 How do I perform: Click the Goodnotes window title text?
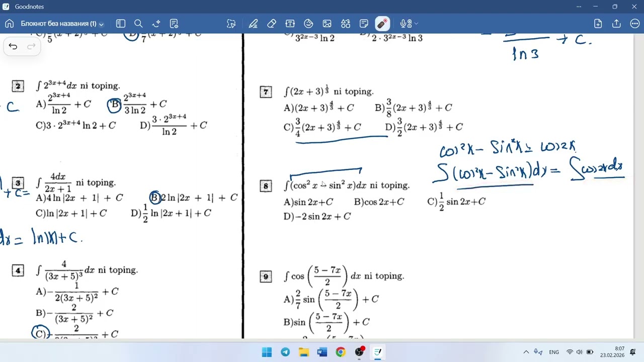click(29, 7)
